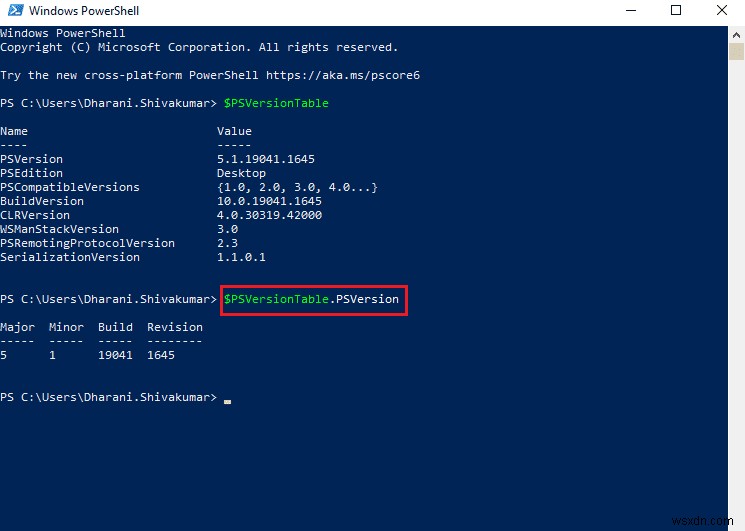745x531 pixels.
Task: Click the 'PSEdition' row name
Action: point(31,173)
